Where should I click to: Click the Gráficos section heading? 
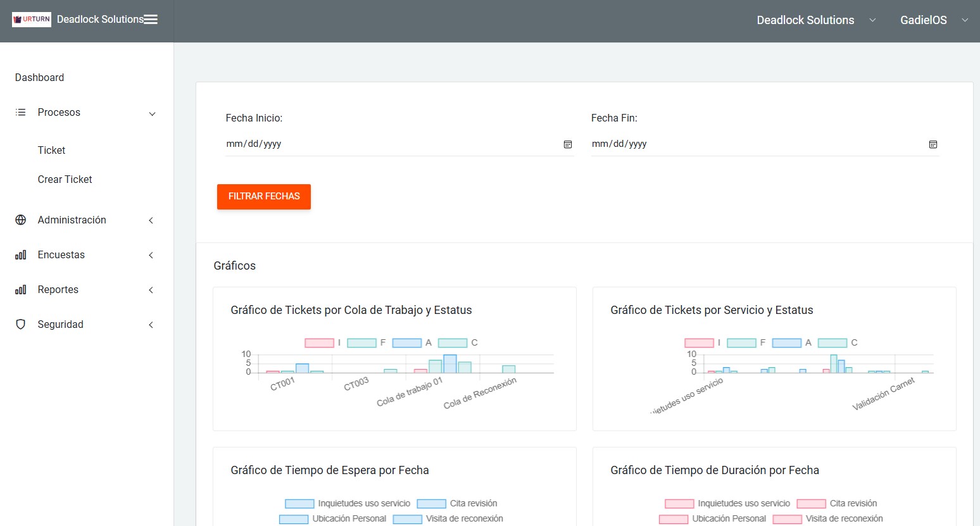coord(234,266)
